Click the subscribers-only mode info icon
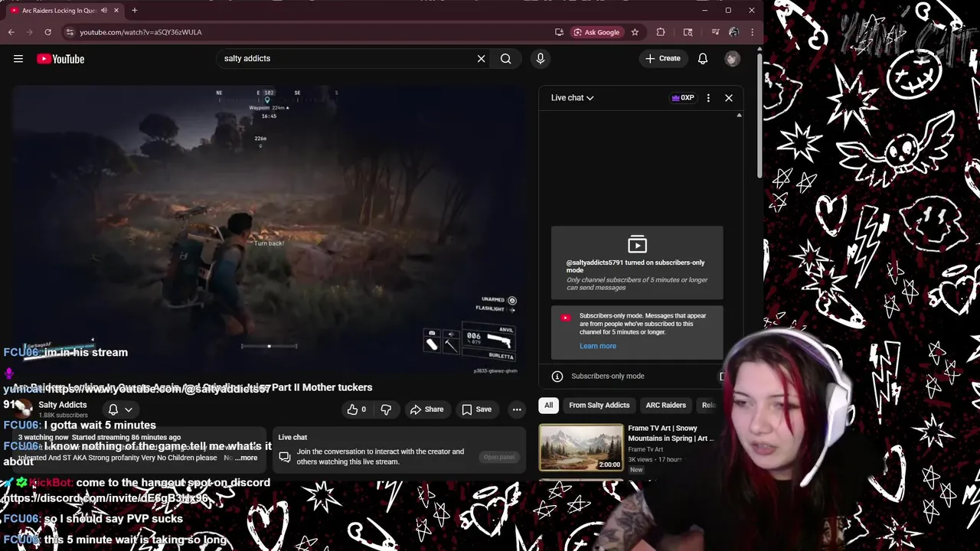The width and height of the screenshot is (980, 551). (x=557, y=377)
